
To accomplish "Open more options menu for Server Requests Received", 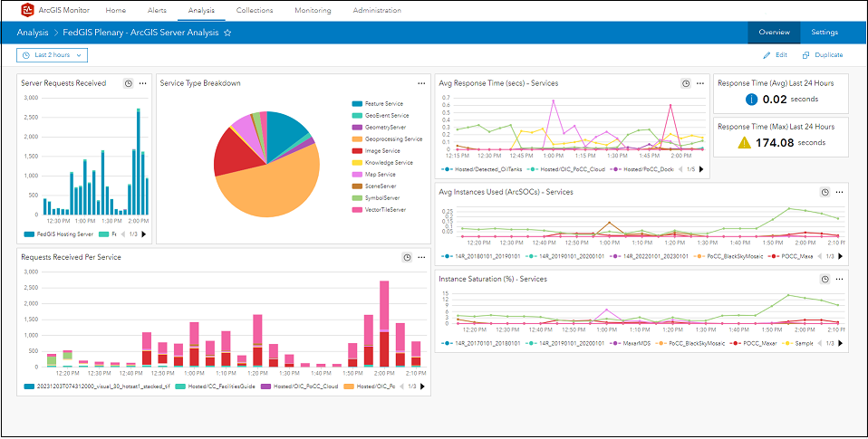I will click(143, 83).
